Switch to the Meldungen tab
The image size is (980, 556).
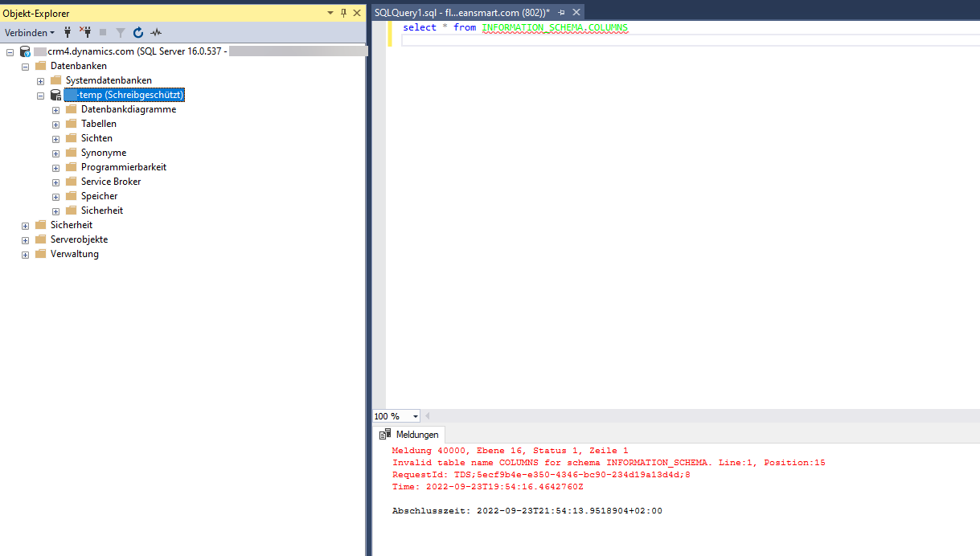click(x=417, y=434)
